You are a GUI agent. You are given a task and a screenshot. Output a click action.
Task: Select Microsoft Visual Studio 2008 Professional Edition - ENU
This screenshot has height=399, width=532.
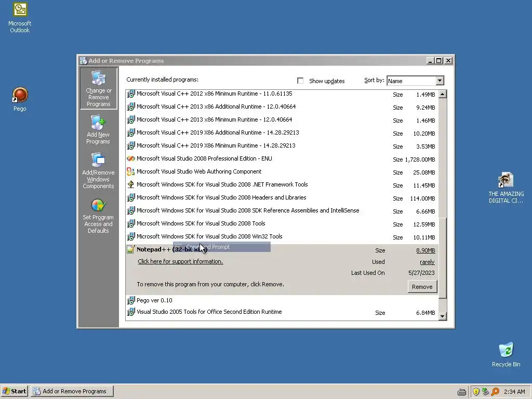[x=204, y=158]
